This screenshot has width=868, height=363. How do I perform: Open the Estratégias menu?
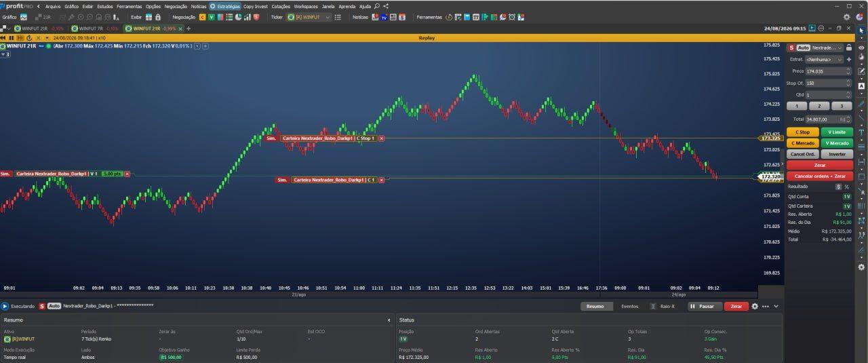point(225,6)
